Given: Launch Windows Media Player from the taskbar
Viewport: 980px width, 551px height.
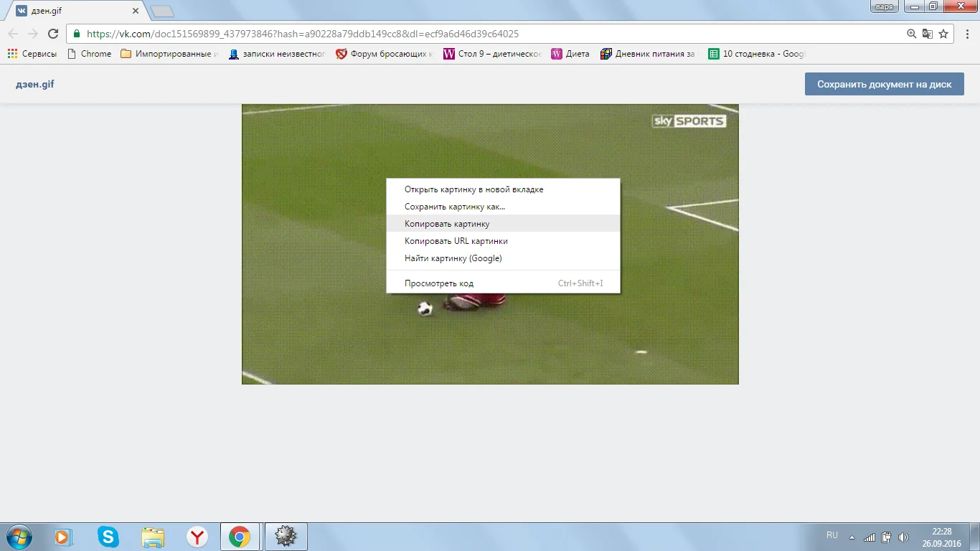Looking at the screenshot, I should 64,537.
